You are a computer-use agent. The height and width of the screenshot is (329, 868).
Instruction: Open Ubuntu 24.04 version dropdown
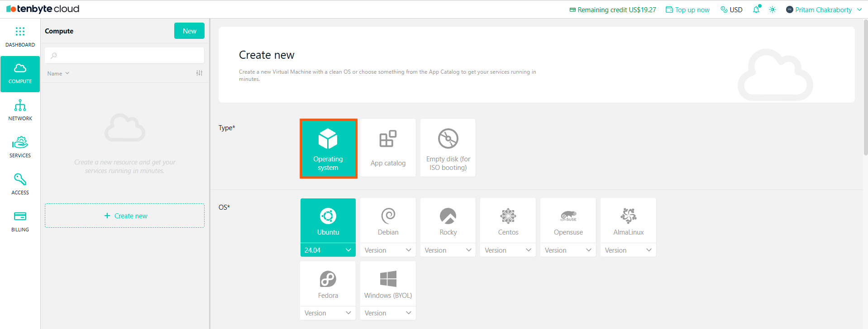[x=328, y=250]
